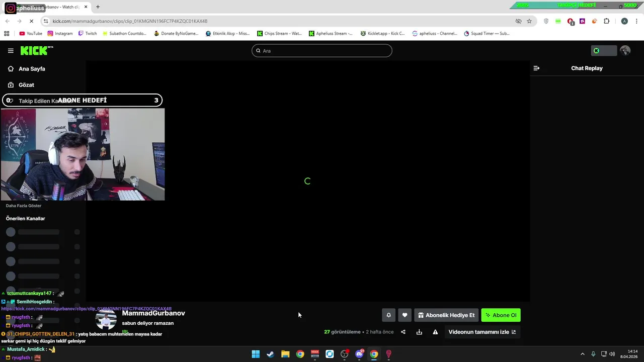Open the YouTube bookmark

[31, 34]
